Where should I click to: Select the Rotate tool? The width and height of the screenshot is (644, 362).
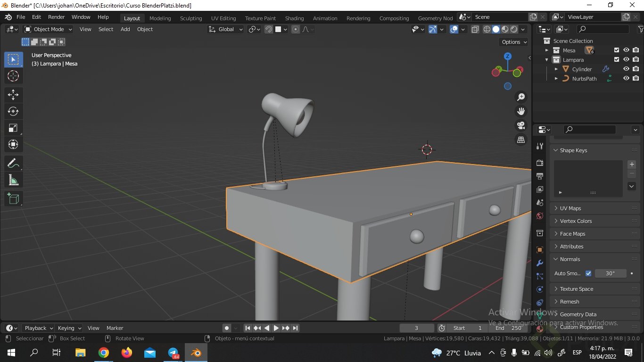point(13,111)
